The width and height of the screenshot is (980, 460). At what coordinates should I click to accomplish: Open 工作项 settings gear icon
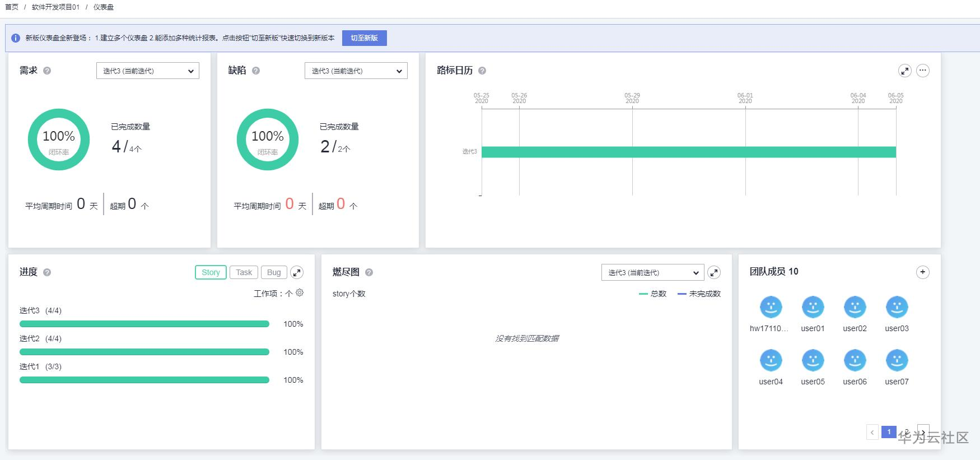point(300,292)
